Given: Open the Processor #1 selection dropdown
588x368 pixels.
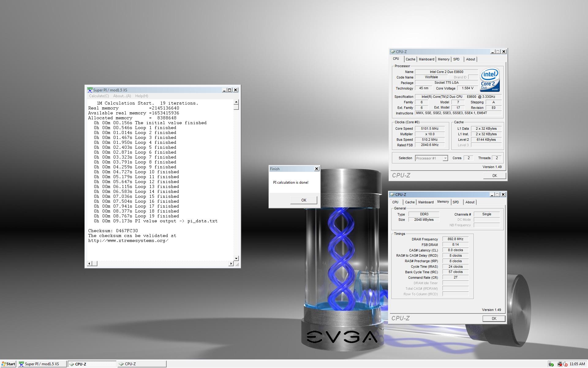Looking at the screenshot, I should (x=445, y=158).
